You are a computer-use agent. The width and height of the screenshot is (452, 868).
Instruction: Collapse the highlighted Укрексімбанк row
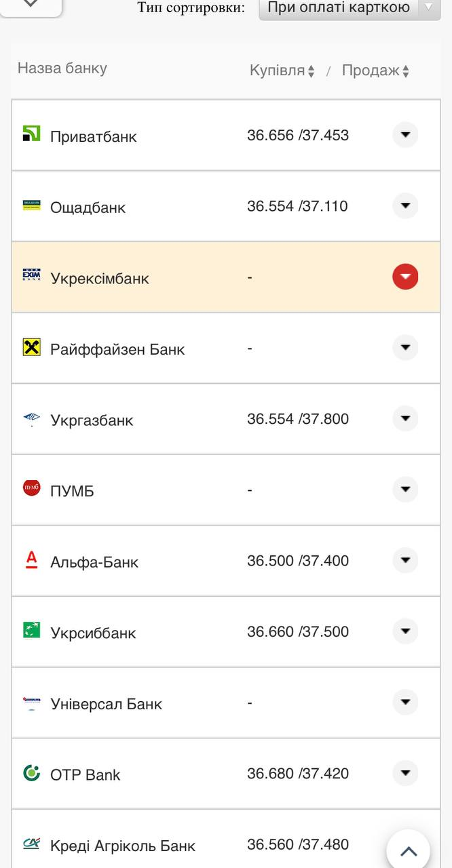click(405, 277)
